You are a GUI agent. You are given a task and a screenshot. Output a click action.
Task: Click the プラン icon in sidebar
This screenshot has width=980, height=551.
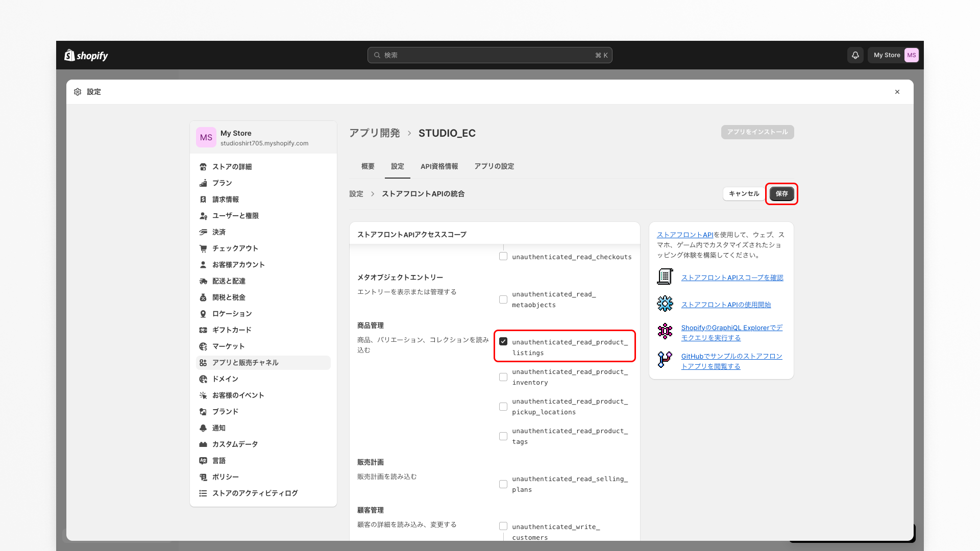pos(203,183)
